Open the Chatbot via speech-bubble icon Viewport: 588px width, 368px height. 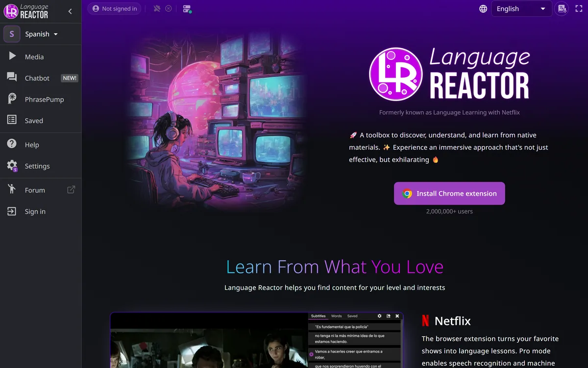pos(12,78)
